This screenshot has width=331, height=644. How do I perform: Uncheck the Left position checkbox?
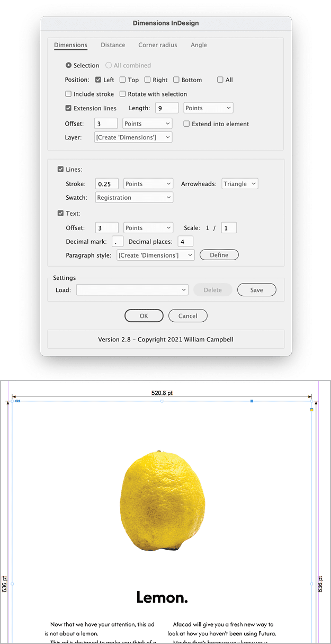99,80
